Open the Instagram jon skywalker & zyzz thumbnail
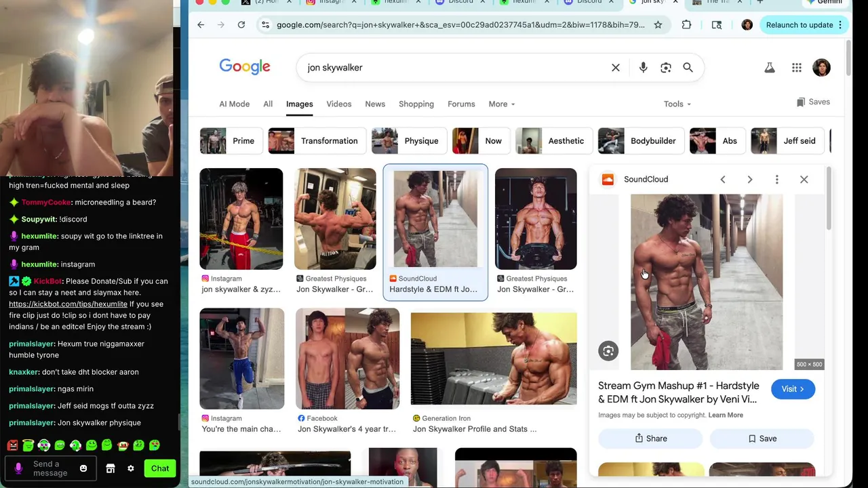Screen dimensions: 868x488 [241, 219]
